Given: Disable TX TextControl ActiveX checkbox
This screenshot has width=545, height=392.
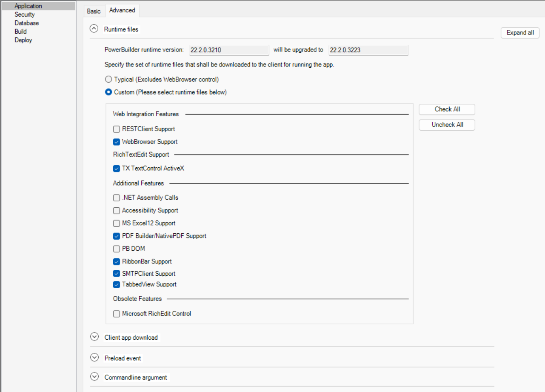Looking at the screenshot, I should coord(117,169).
